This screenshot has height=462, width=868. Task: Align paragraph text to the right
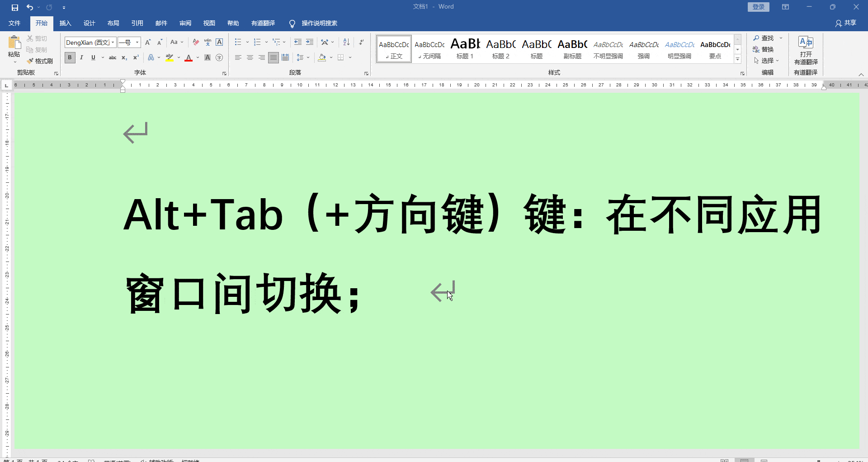[262, 57]
